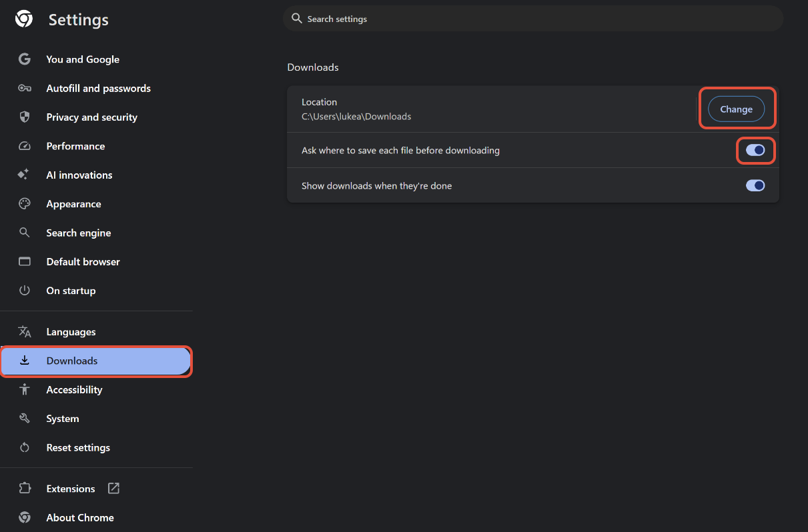Screen dimensions: 808x532
Task: Click the palette icon for Appearance
Action: click(x=25, y=204)
